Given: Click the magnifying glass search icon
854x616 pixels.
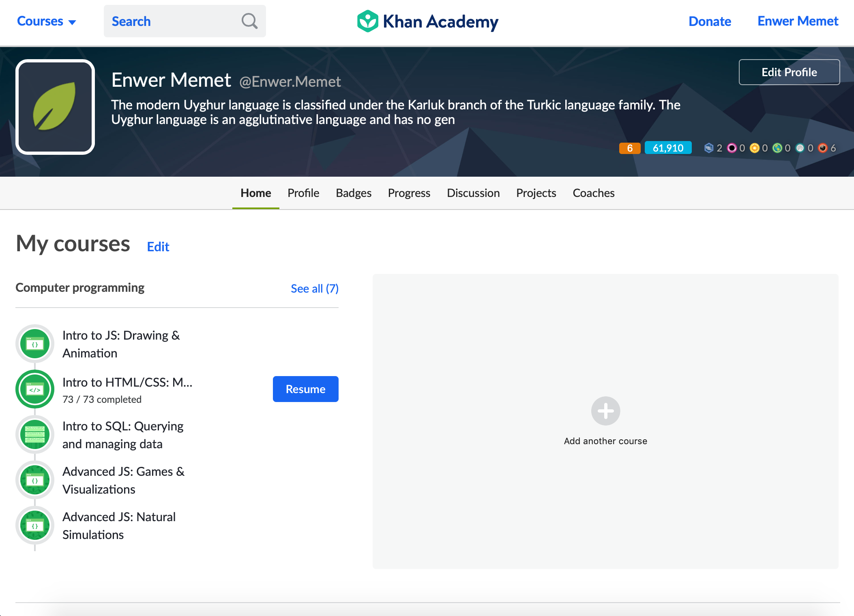Looking at the screenshot, I should pos(249,21).
